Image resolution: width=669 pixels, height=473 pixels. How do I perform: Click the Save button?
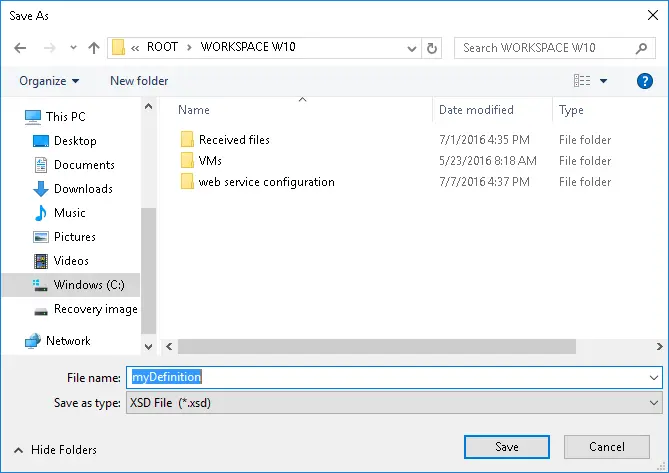click(507, 447)
